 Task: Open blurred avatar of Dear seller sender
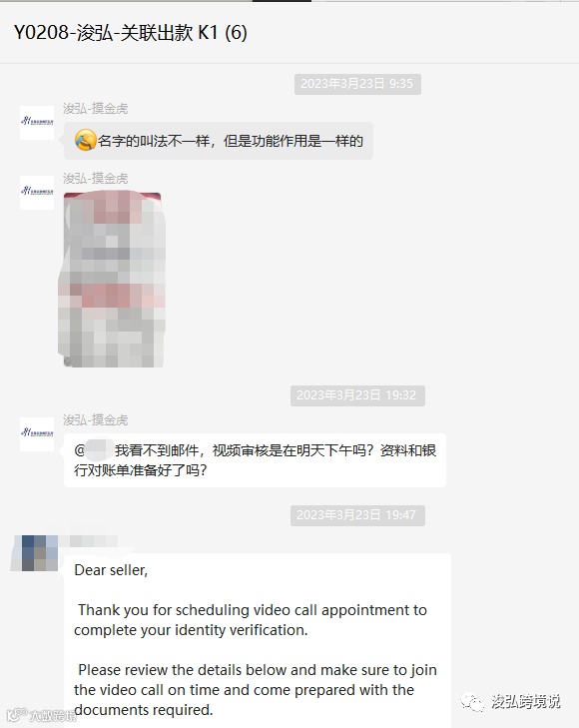coord(35,553)
